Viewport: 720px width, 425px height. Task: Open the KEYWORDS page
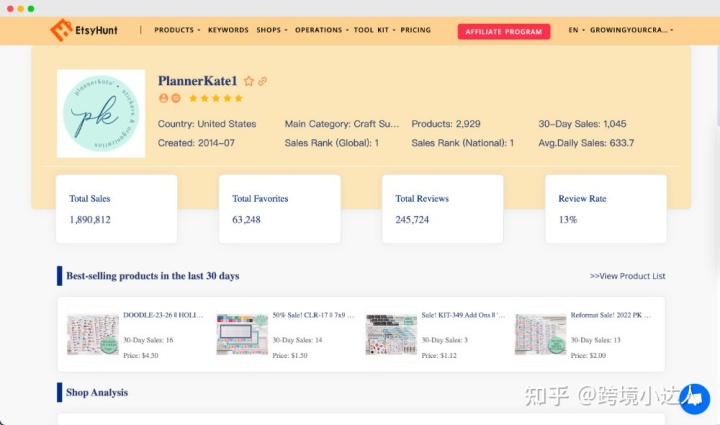(228, 30)
